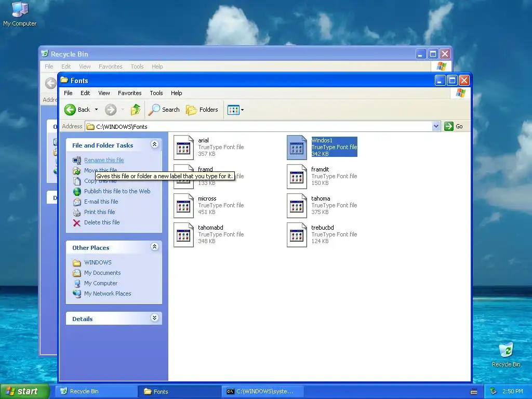Screen dimensions: 532x399
Task: Click the system tray clock 2:50 PM
Action: (x=513, y=392)
